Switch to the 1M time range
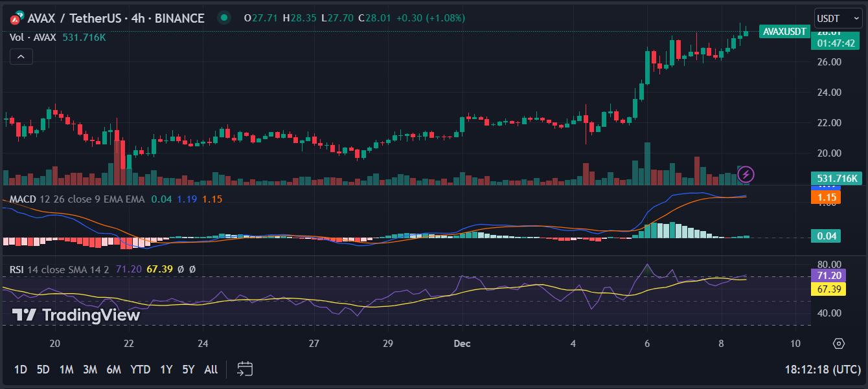This screenshot has width=868, height=389. 66,370
